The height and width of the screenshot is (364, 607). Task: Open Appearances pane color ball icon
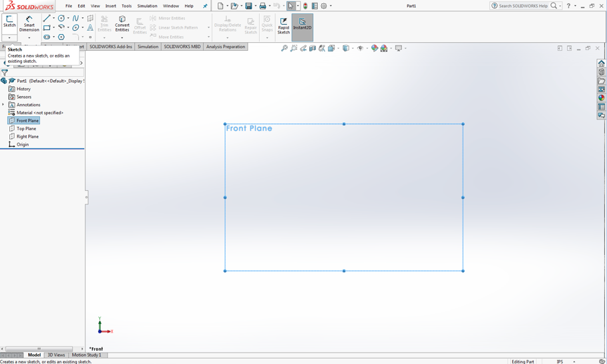click(601, 98)
